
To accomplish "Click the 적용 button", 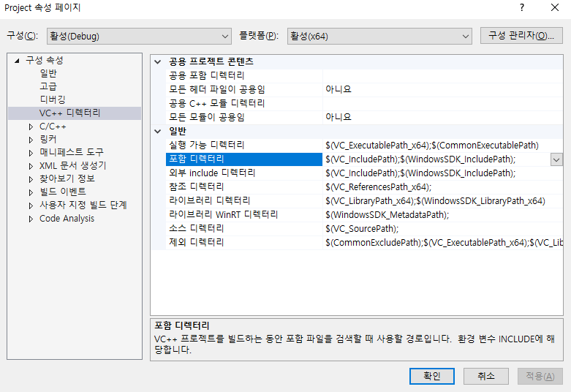I will (540, 376).
